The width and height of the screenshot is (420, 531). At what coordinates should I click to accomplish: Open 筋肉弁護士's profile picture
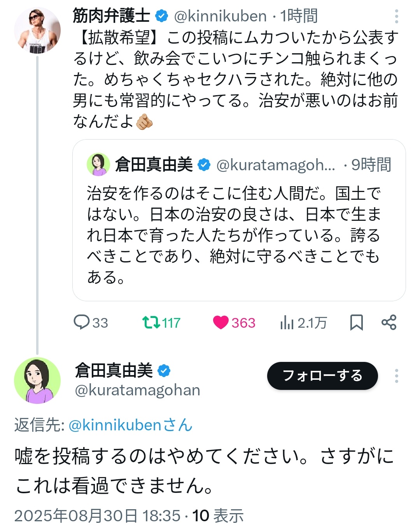[x=37, y=30]
